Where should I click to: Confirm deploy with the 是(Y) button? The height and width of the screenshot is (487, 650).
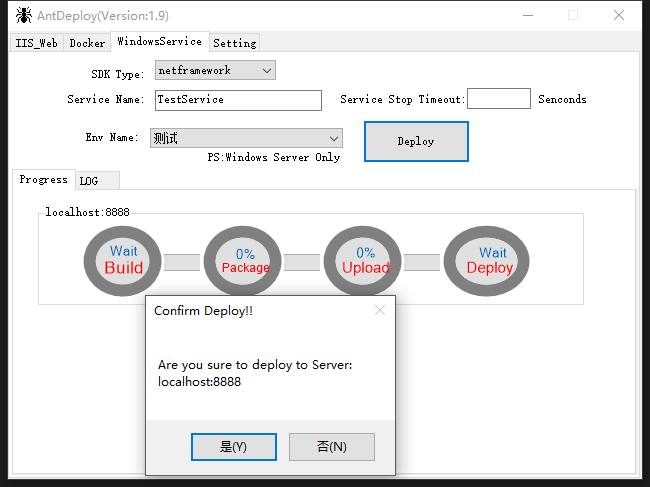coord(234,447)
